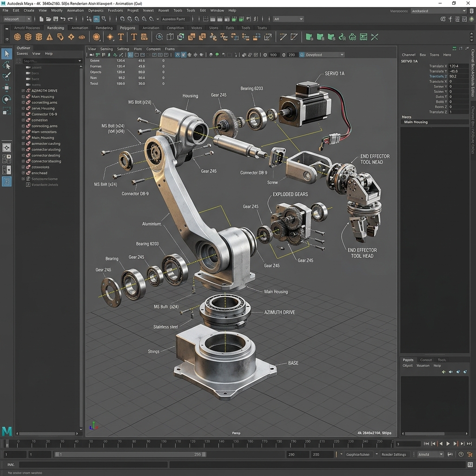
Task: Choose the Lasso select tool
Action: (7, 65)
